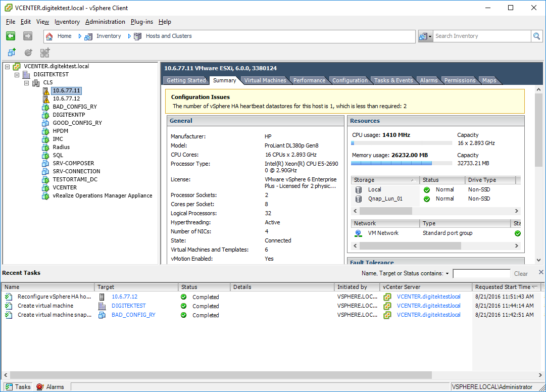Click the task icon for Reconfigure vSphere HA
This screenshot has width=546, height=392.
tap(9, 297)
